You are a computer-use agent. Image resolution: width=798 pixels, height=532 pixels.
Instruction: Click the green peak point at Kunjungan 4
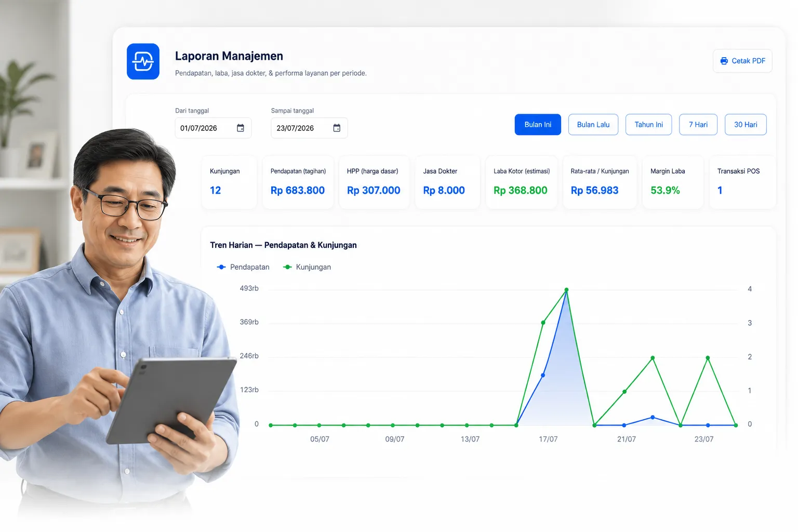pos(566,290)
